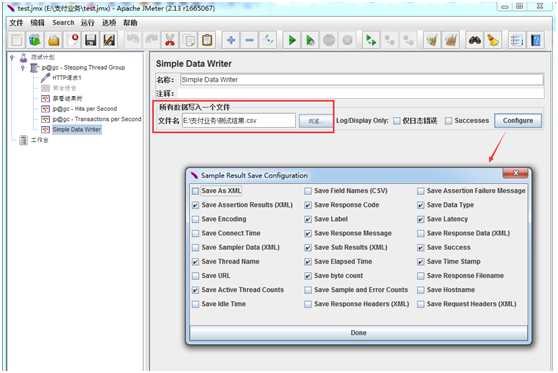Click the 名称 name input field
This screenshot has width=558, height=373.
362,80
